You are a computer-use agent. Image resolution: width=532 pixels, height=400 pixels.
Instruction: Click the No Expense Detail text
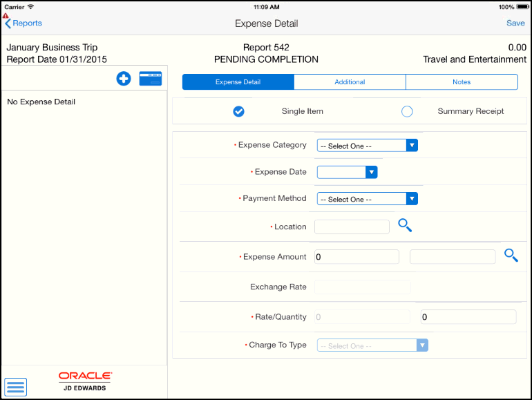[x=41, y=102]
